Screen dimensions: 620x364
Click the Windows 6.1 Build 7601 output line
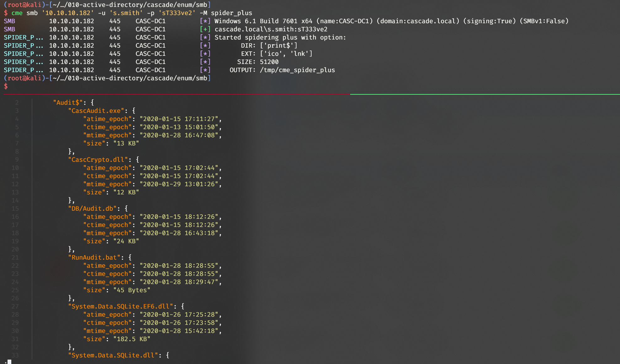[x=391, y=21]
